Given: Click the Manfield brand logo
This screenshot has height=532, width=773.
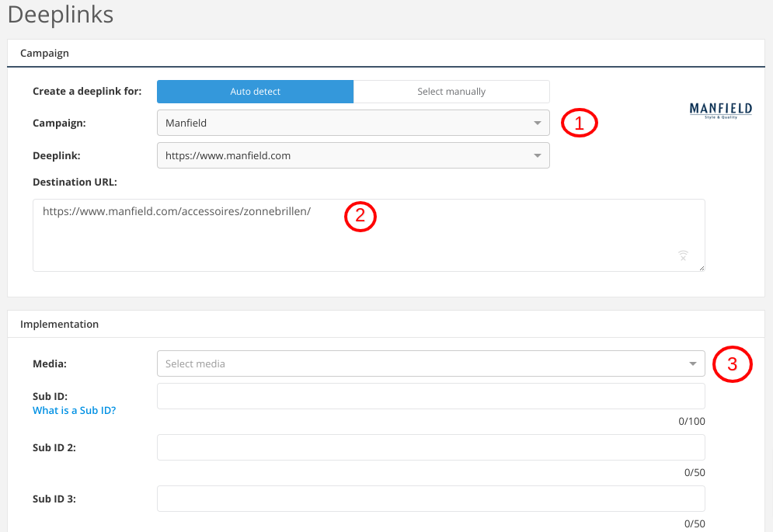Looking at the screenshot, I should (x=720, y=110).
